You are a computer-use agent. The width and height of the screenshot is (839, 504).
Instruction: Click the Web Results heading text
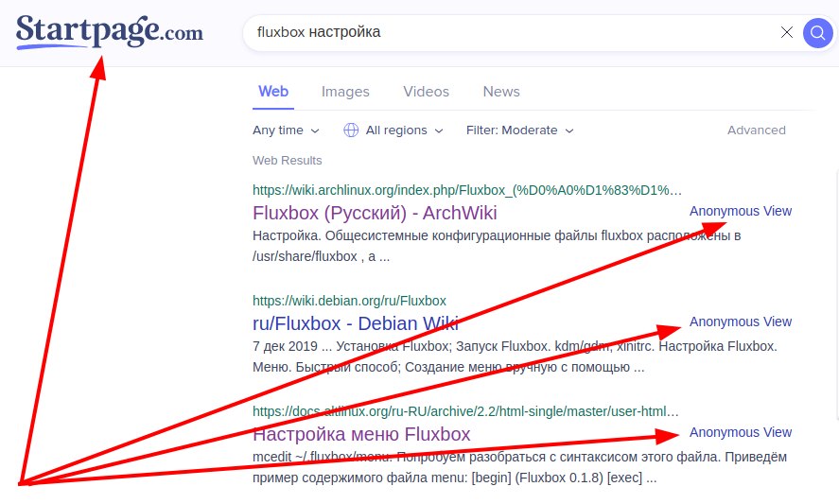pos(287,161)
